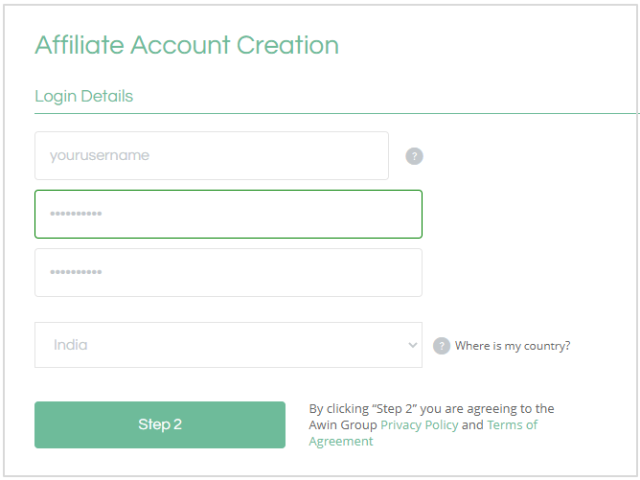Open the India country dropdown
Screen dimensions: 640x480
point(228,345)
